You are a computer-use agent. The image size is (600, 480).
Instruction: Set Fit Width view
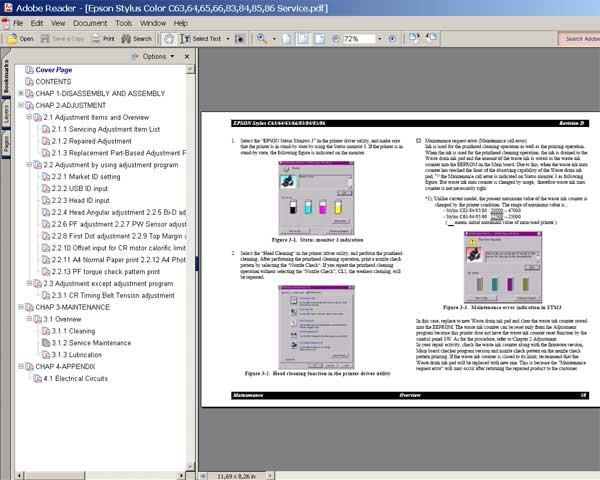(320, 39)
